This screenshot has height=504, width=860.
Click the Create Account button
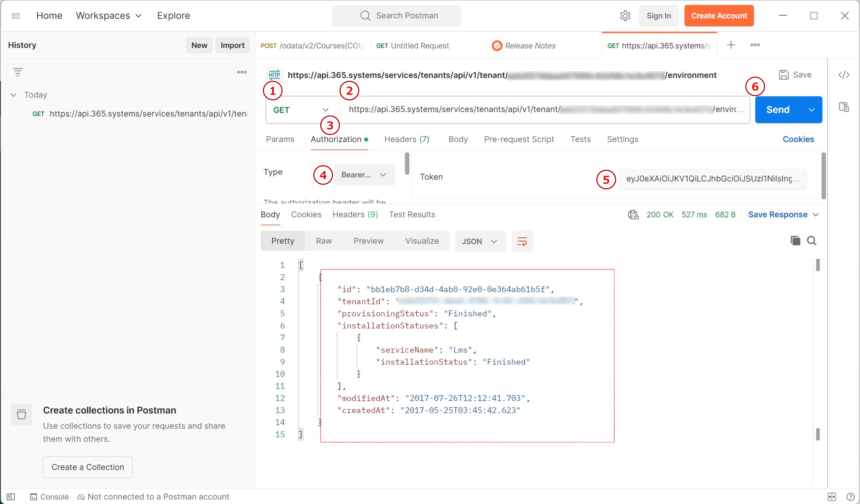coord(719,16)
